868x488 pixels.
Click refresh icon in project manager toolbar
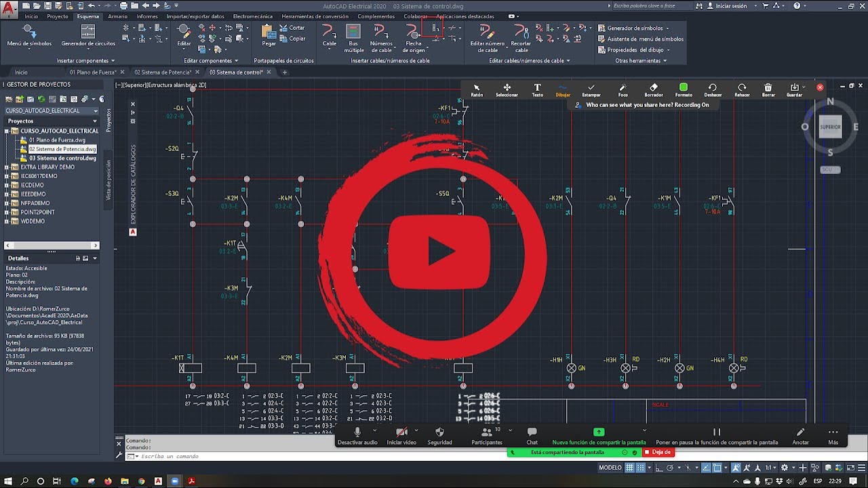pos(41,99)
